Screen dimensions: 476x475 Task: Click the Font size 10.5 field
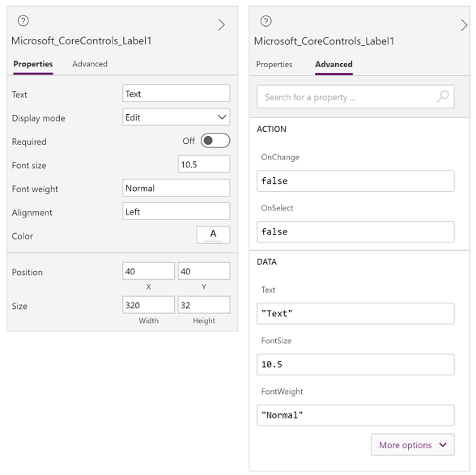[204, 164]
